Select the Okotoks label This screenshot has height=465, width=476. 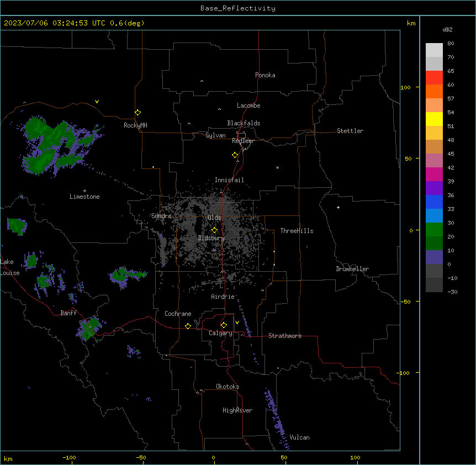[228, 387]
